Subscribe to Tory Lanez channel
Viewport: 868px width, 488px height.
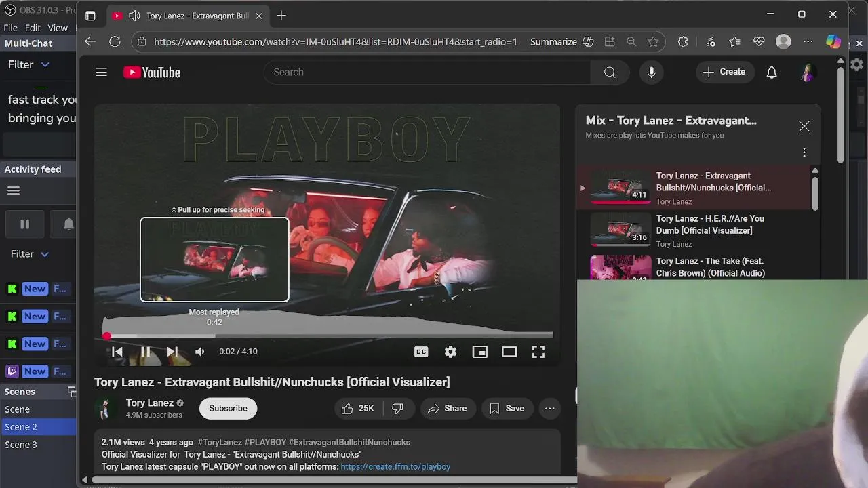click(x=228, y=408)
